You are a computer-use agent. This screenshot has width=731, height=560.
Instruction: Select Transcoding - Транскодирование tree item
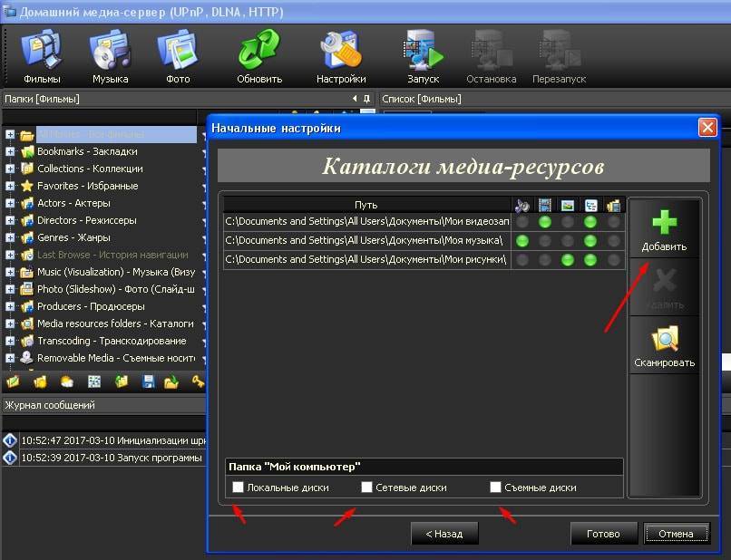pyautogui.click(x=111, y=341)
